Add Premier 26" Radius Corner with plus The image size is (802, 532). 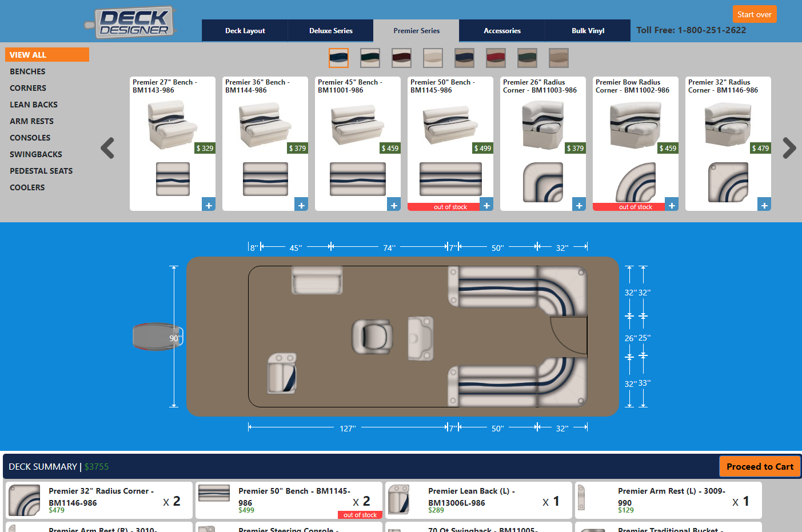click(579, 205)
